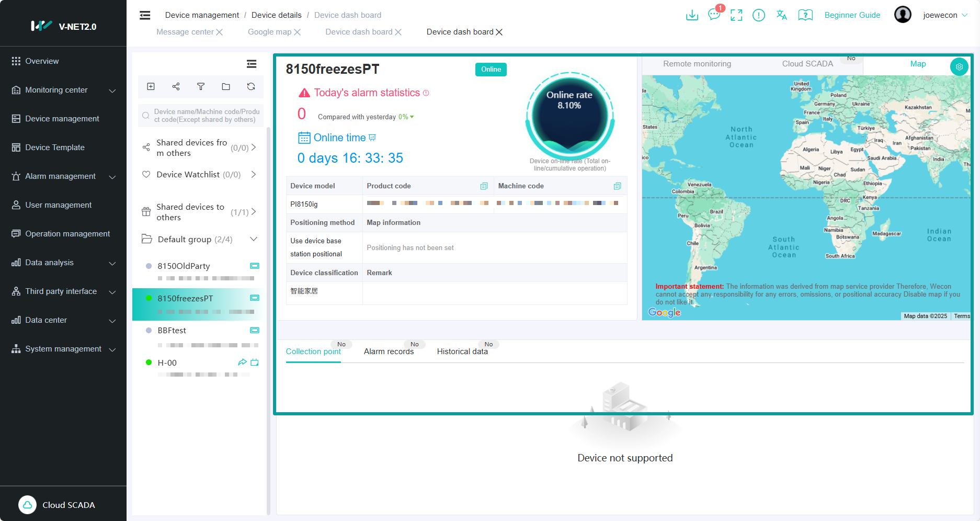The width and height of the screenshot is (980, 521).
Task: Switch to the Historical data tab
Action: (x=462, y=352)
